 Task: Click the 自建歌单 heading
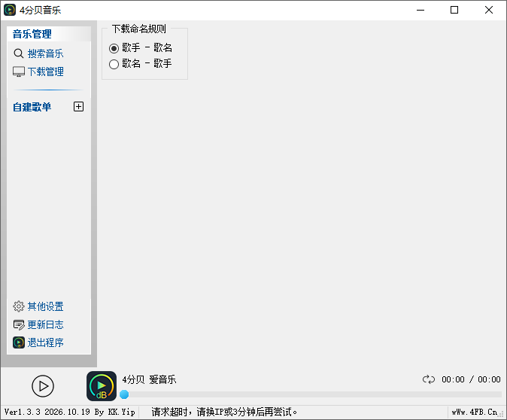(x=32, y=107)
